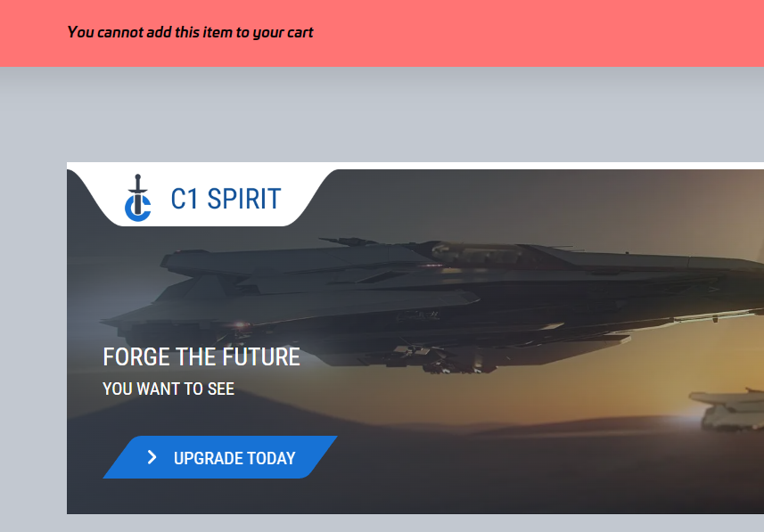764x532 pixels.
Task: Click the UPGRADE TODAY label text
Action: [x=234, y=458]
